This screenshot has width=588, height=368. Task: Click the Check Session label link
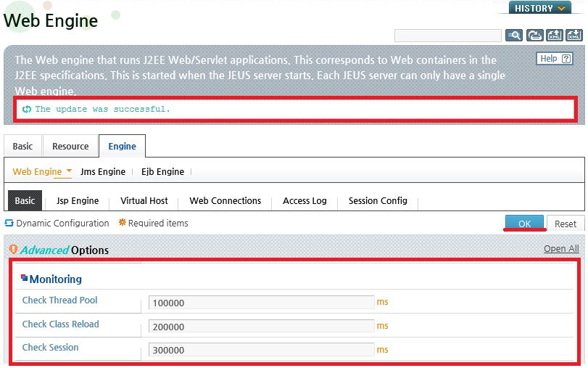[x=50, y=348]
